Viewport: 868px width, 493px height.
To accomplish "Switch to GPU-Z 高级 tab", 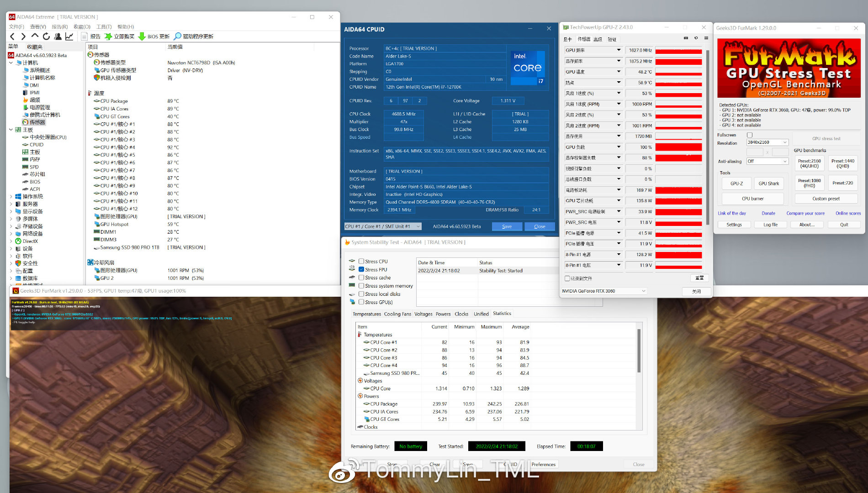I will 598,39.
